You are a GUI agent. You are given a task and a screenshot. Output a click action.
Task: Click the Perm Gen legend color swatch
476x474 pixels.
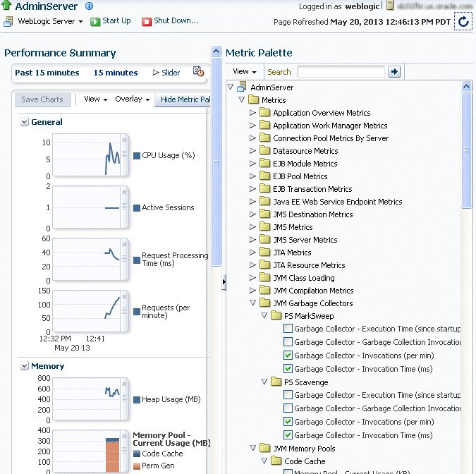tap(137, 466)
